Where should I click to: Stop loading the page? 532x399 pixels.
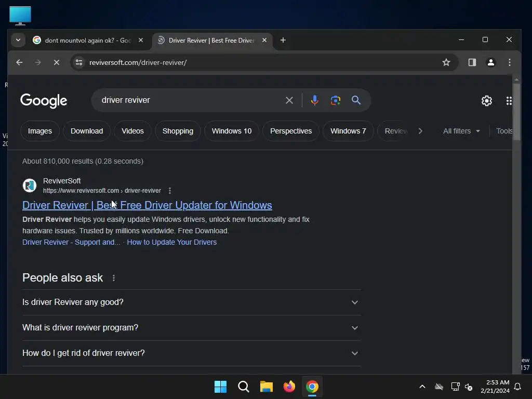click(x=57, y=62)
